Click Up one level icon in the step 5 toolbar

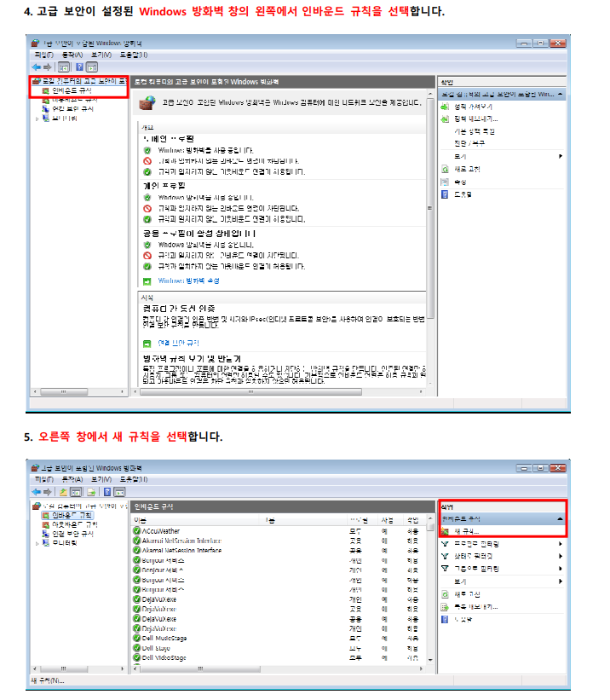(63, 492)
